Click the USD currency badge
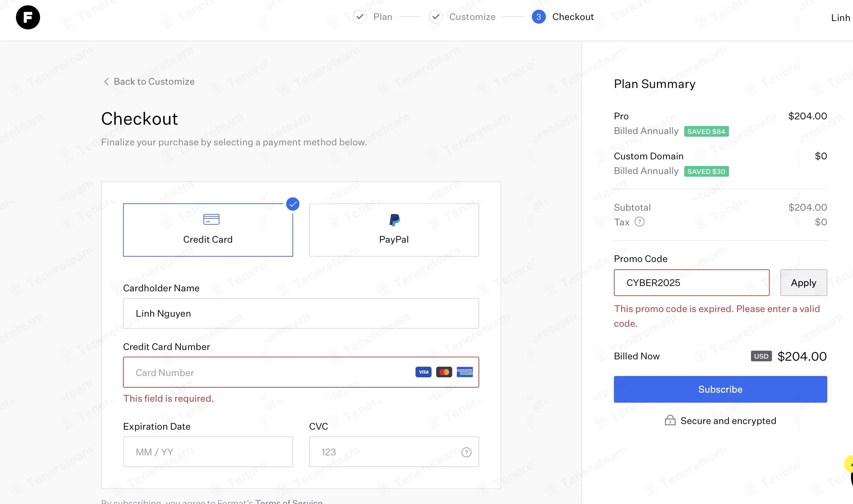The height and width of the screenshot is (504, 853). [x=761, y=356]
